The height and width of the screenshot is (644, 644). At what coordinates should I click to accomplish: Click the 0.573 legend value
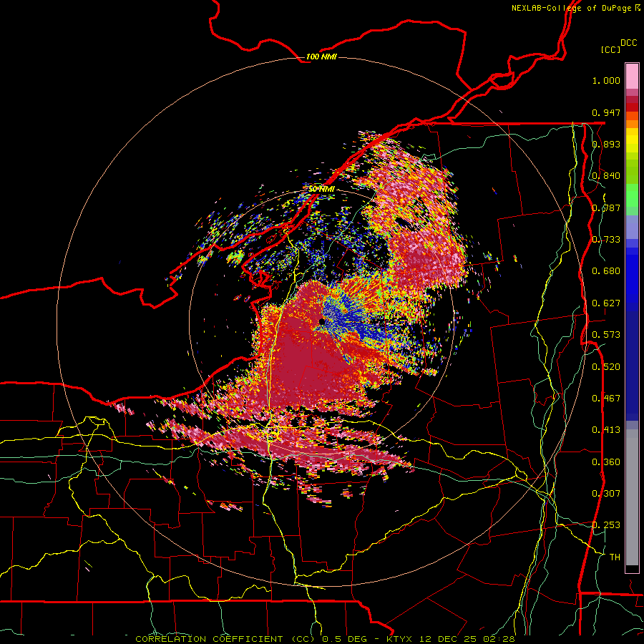click(606, 335)
